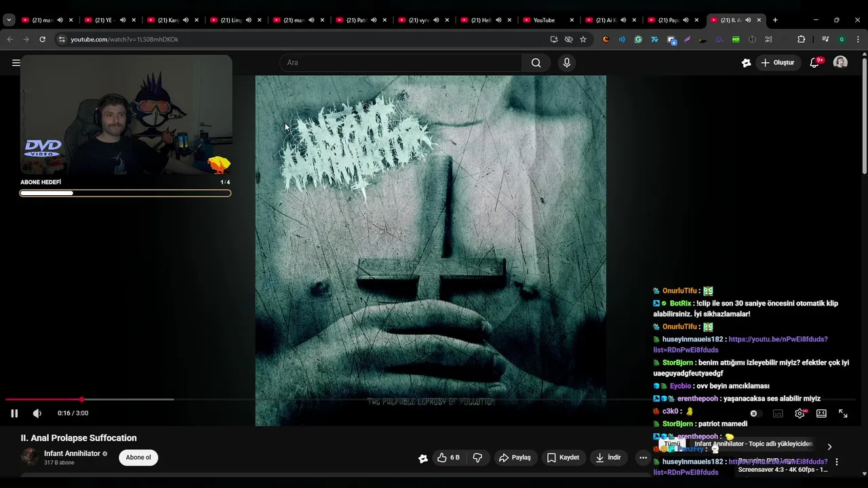The image size is (868, 488).
Task: Open the Oluştur create menu
Action: click(x=777, y=63)
